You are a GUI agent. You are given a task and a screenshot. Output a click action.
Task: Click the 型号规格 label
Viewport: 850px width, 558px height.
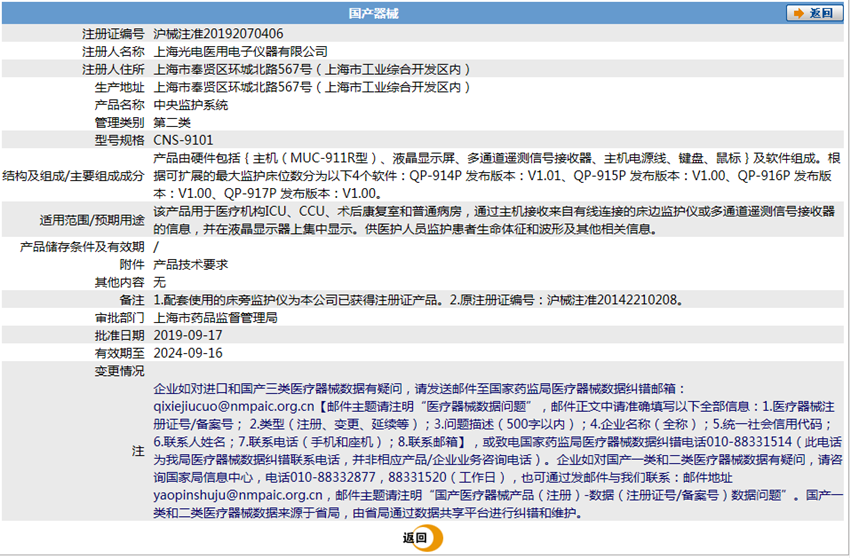coord(120,140)
